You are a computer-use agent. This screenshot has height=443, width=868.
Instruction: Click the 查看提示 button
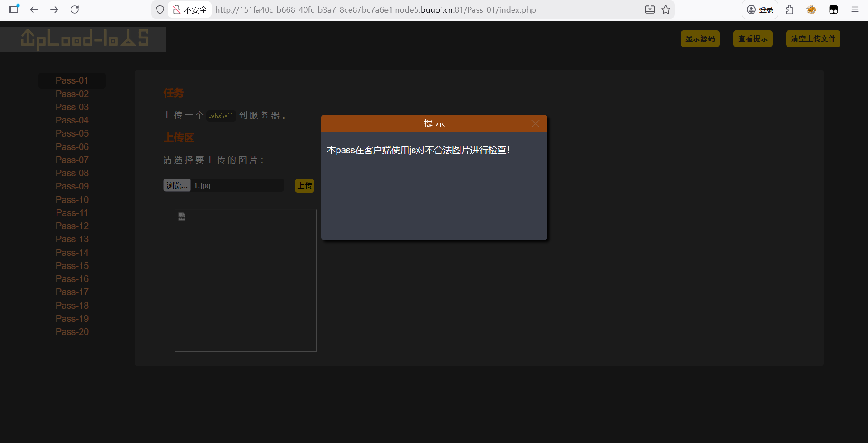[x=752, y=39]
